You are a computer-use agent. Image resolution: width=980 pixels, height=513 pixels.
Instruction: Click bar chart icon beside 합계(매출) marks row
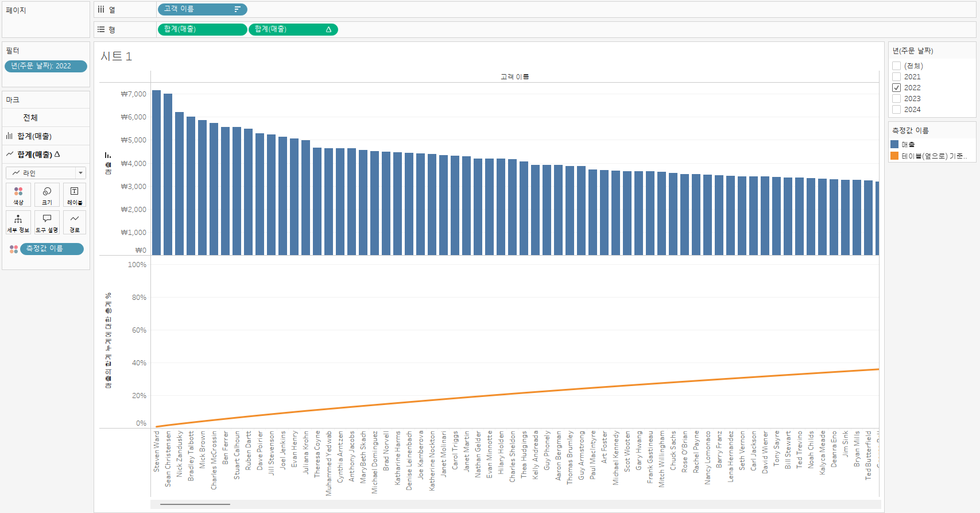(x=9, y=136)
